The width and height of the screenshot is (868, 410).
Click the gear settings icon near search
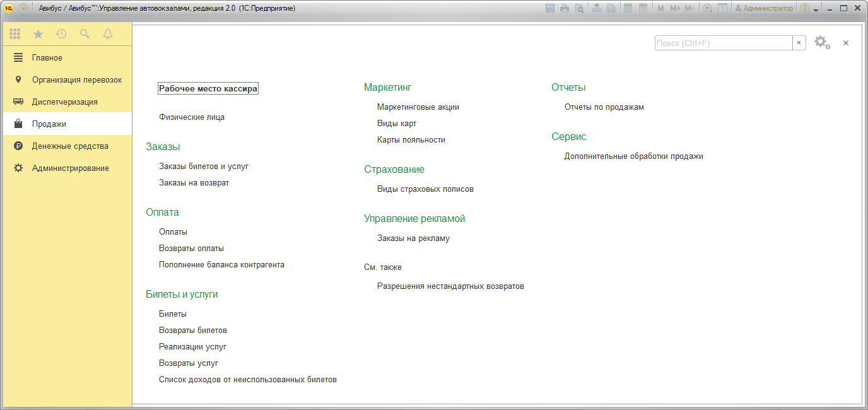click(821, 42)
